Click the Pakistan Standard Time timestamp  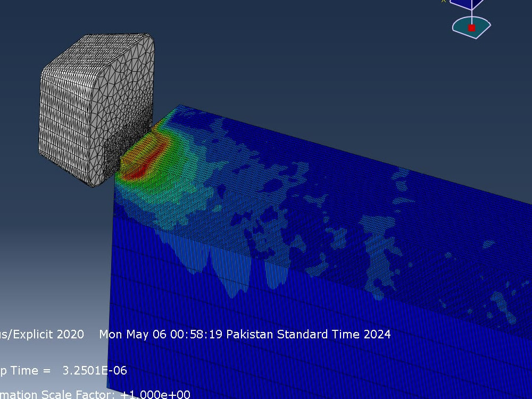[245, 335]
